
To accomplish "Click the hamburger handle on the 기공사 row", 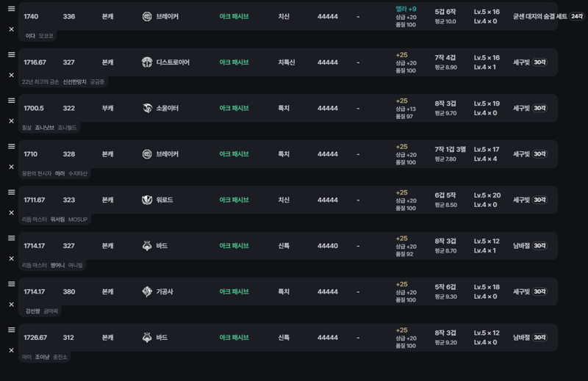I will [11, 284].
